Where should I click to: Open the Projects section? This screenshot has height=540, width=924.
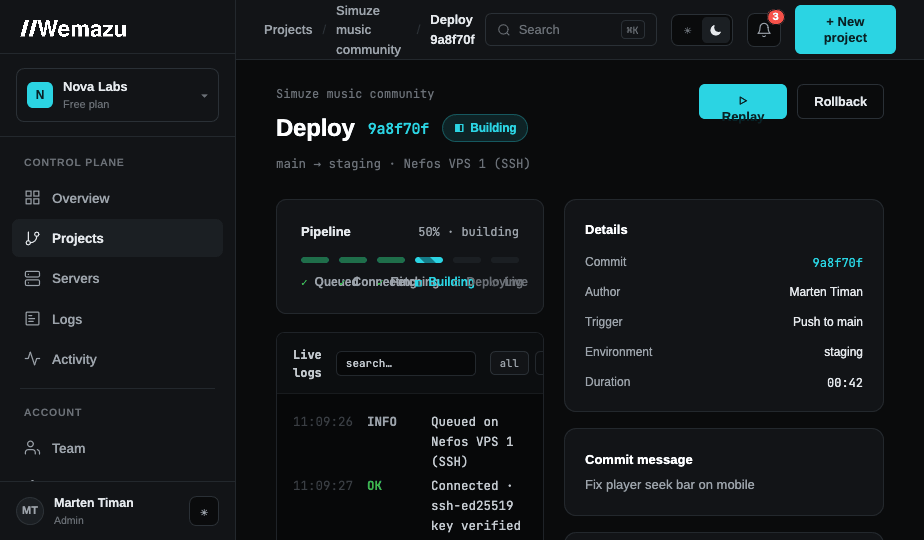[x=117, y=238]
